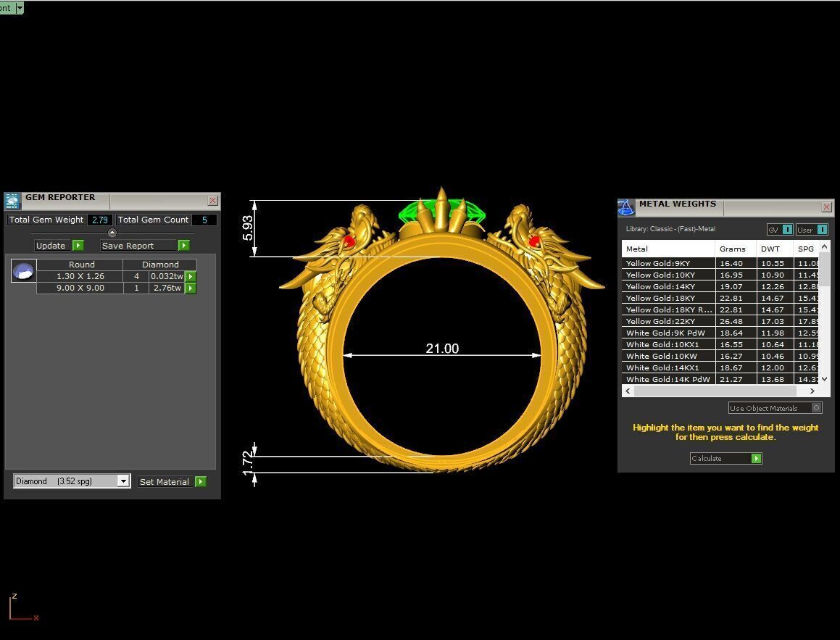Close the Metal Weights panel
Viewport: 840px width, 640px height.
tap(827, 207)
